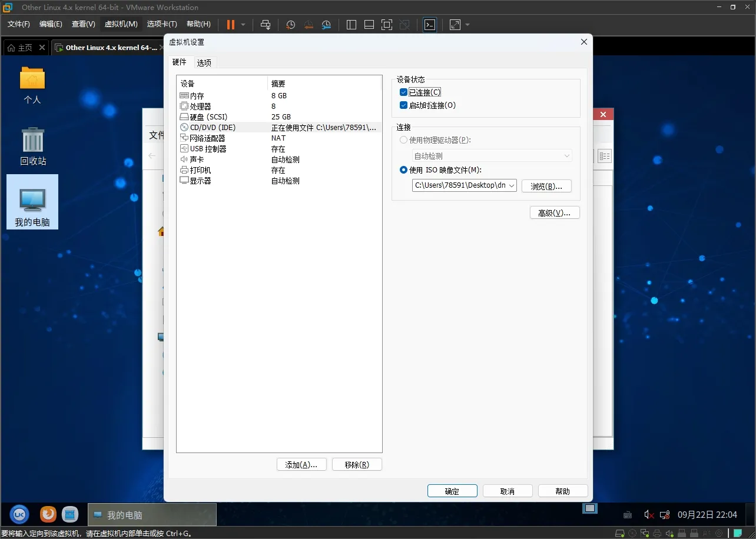756x539 pixels.
Task: Click the 高级(V)... button
Action: coord(554,213)
